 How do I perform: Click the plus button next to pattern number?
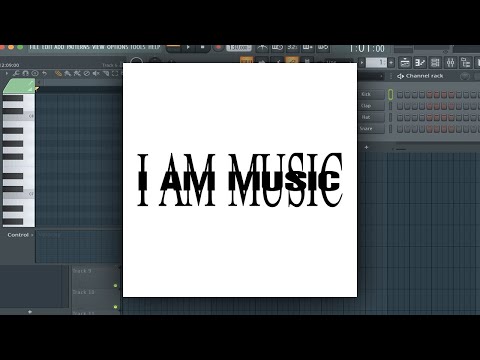pyautogui.click(x=391, y=63)
